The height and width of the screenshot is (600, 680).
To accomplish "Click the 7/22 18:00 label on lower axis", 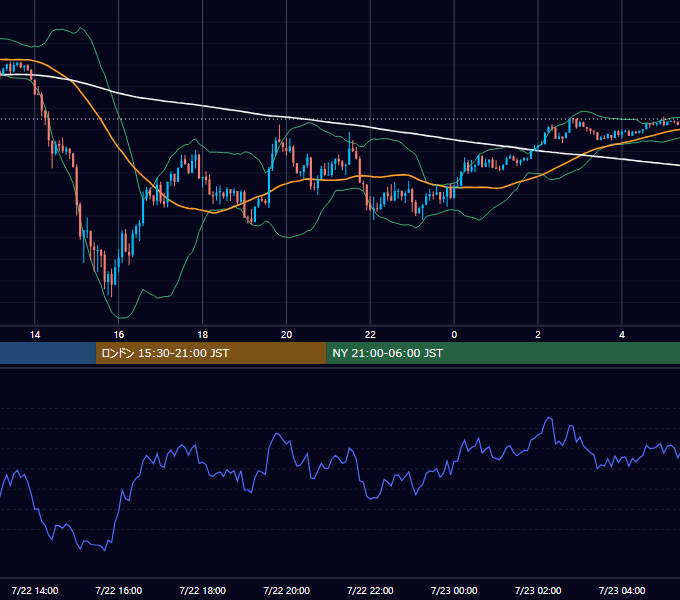I will click(x=203, y=590).
